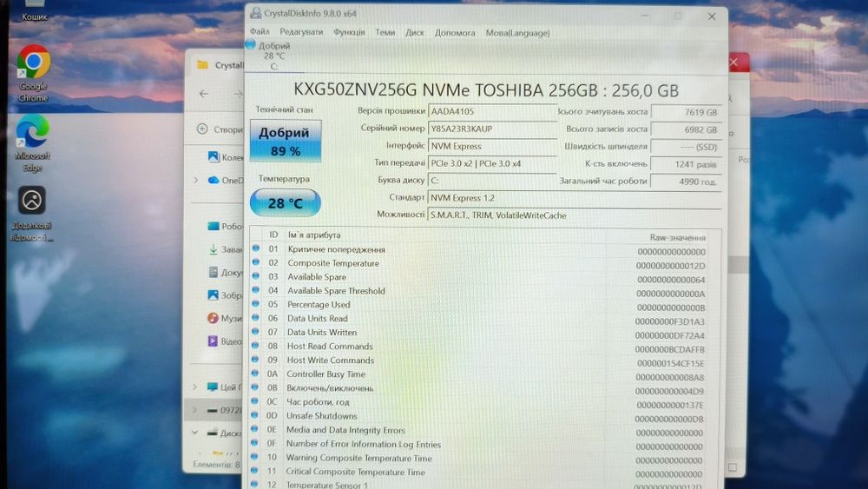Viewport: 868px width, 489px height.
Task: Click status dot for Data Units Read row
Action: click(255, 318)
